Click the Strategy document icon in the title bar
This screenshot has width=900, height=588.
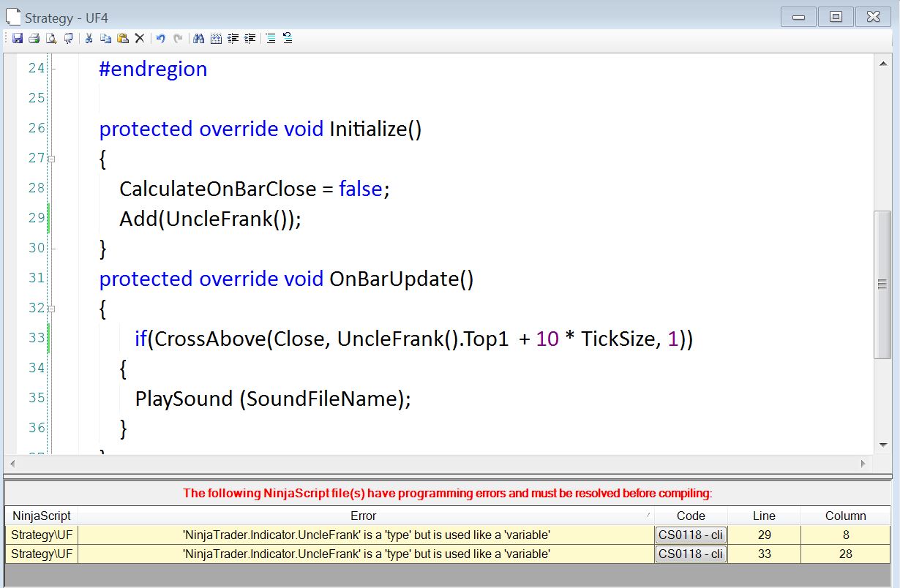point(12,17)
